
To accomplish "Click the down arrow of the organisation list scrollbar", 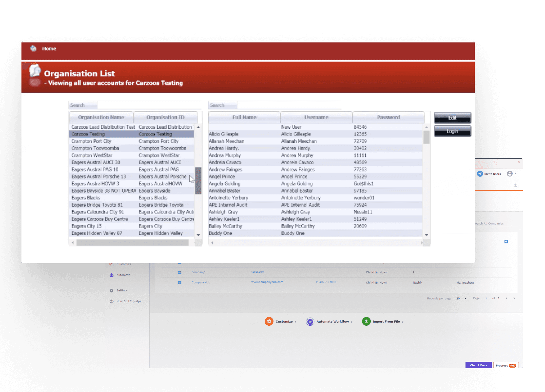I will pyautogui.click(x=198, y=235).
